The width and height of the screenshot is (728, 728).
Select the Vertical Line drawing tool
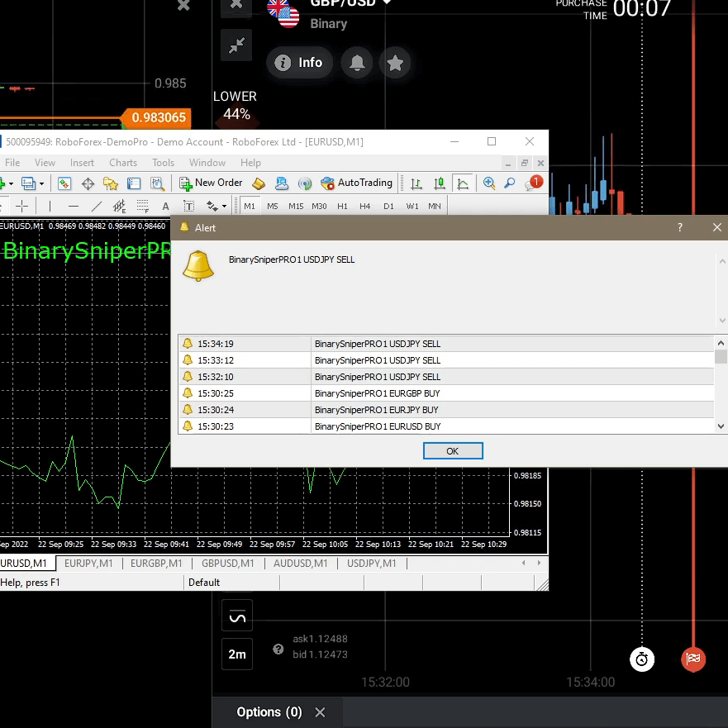pos(50,206)
